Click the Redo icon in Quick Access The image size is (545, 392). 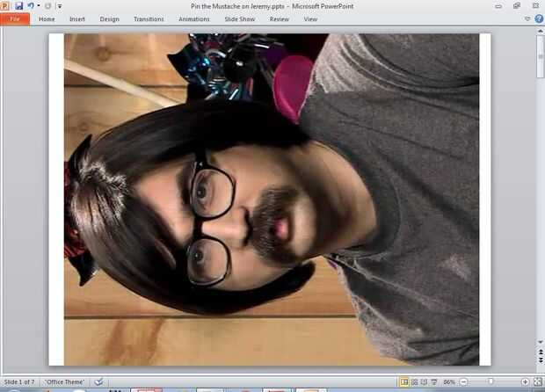pyautogui.click(x=48, y=6)
